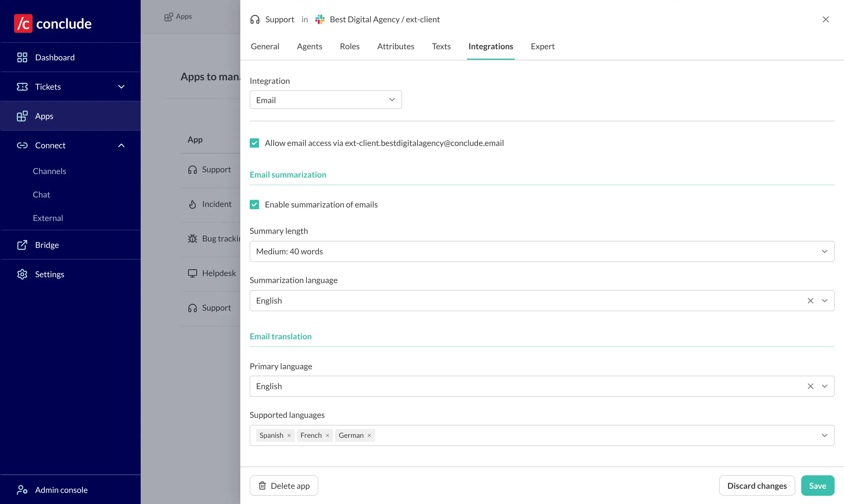Remove the French language tag
Screen dimensions: 844x504
tap(327, 435)
